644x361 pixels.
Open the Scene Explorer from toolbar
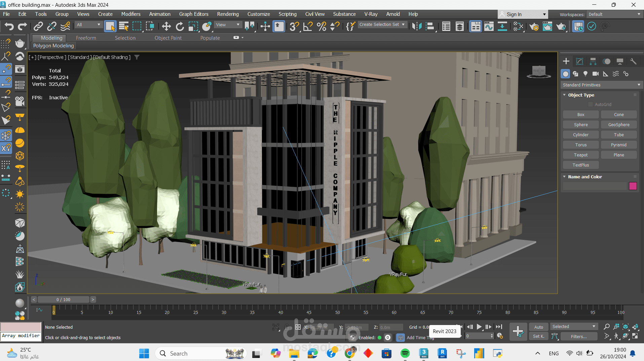click(x=446, y=26)
